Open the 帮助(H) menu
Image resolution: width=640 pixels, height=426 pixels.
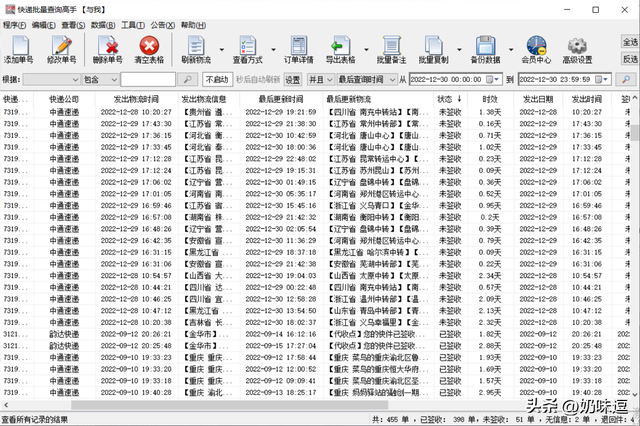click(193, 25)
